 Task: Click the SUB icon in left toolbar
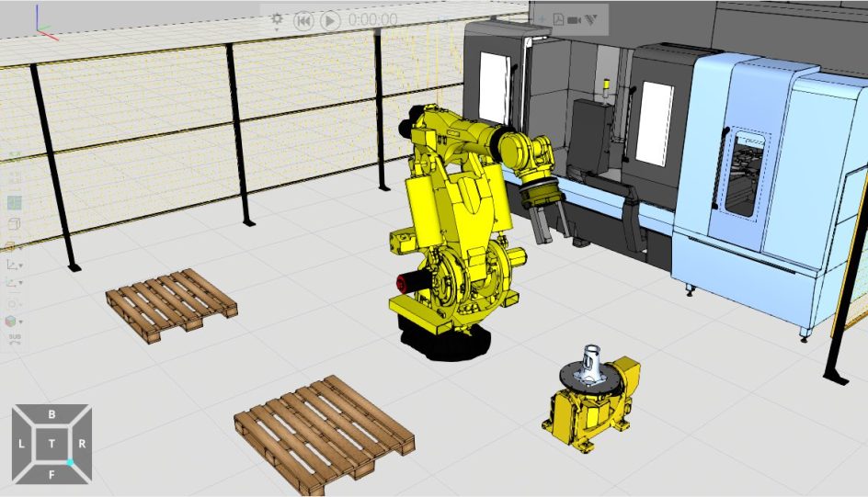tap(14, 338)
